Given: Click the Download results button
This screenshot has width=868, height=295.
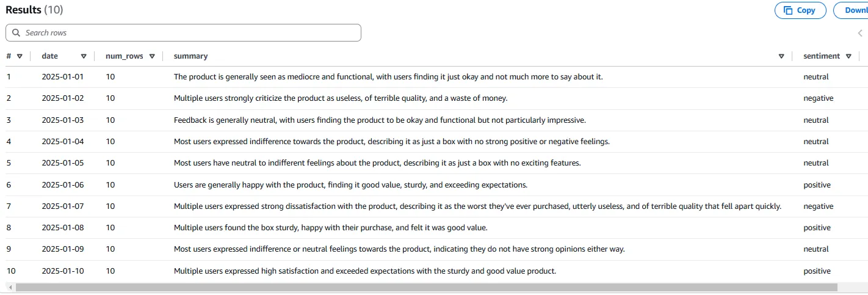Looking at the screenshot, I should 855,10.
